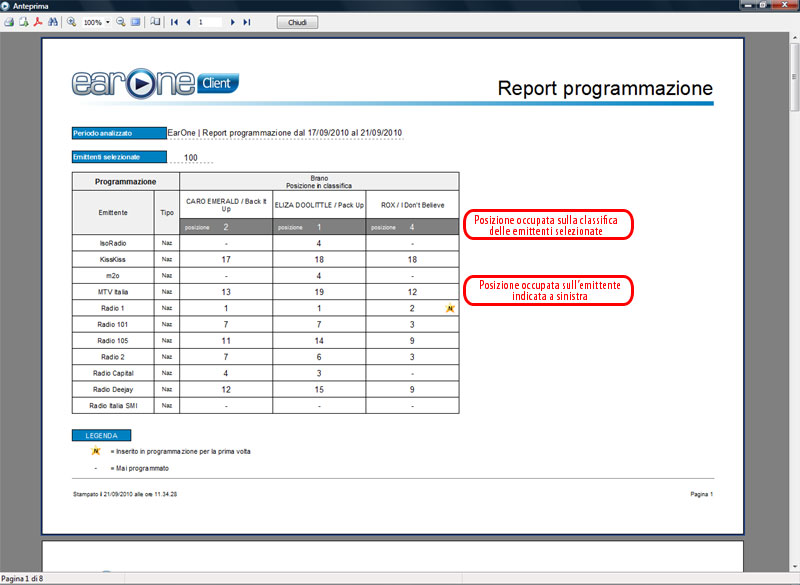Click the scrollbar up arrow
Viewport: 800px width, 585px height.
(794, 38)
